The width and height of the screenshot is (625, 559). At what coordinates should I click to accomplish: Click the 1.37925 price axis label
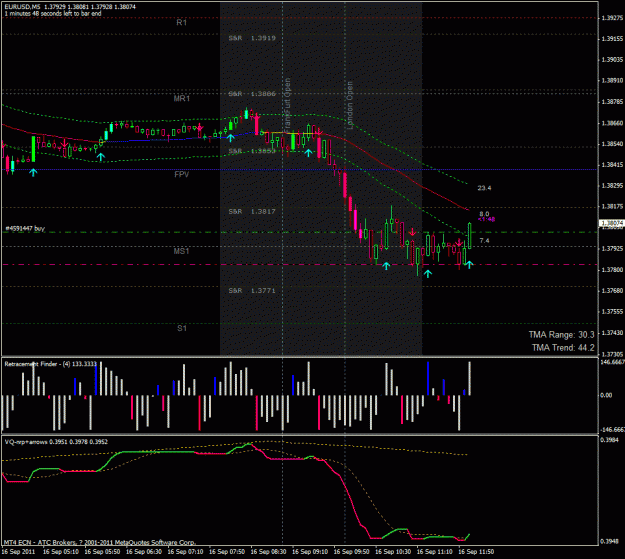point(612,249)
